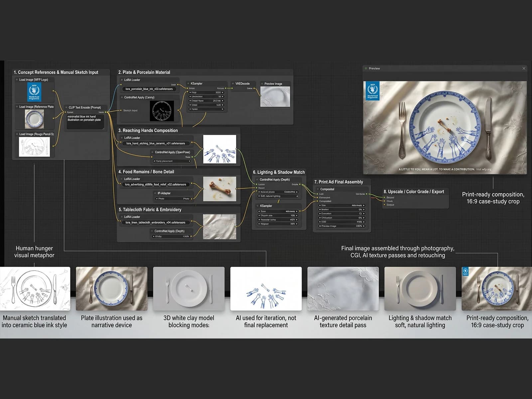Toggle the CLIP Text Encode (Prompt) node dot
Screen dimensions: 532x399
[66, 107]
